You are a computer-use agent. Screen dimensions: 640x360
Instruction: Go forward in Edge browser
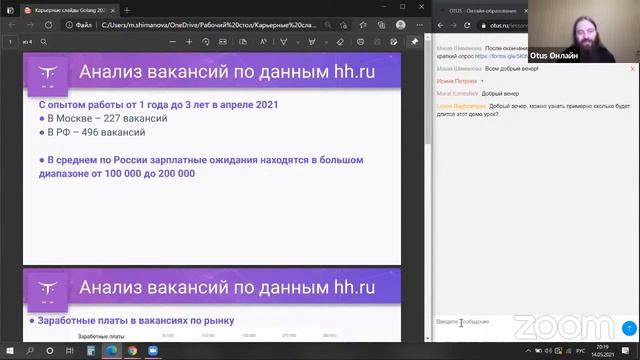point(31,25)
